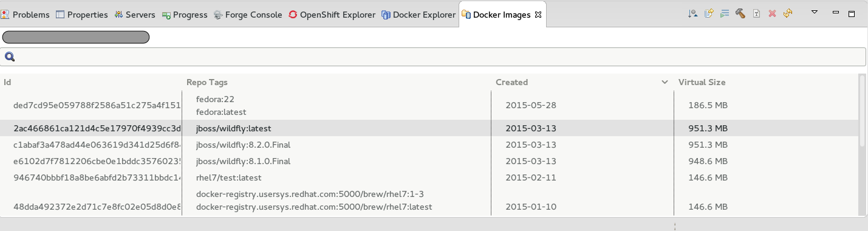Select image id 946740bbbf18a8be6abfd2b73311bbdc1

tap(97, 178)
